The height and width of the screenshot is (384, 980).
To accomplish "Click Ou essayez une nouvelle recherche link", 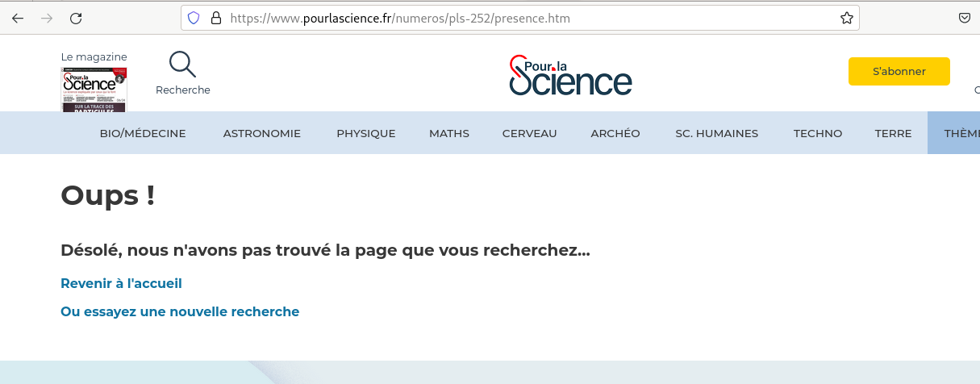I will coord(180,311).
